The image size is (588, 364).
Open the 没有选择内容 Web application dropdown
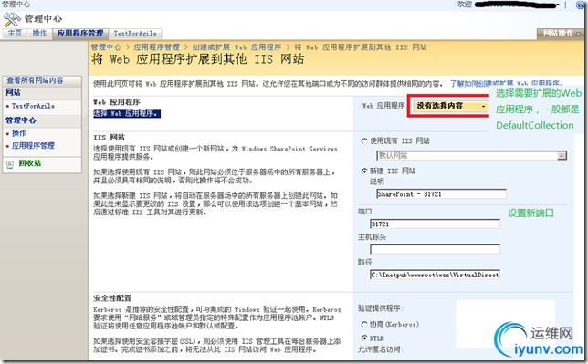point(450,106)
